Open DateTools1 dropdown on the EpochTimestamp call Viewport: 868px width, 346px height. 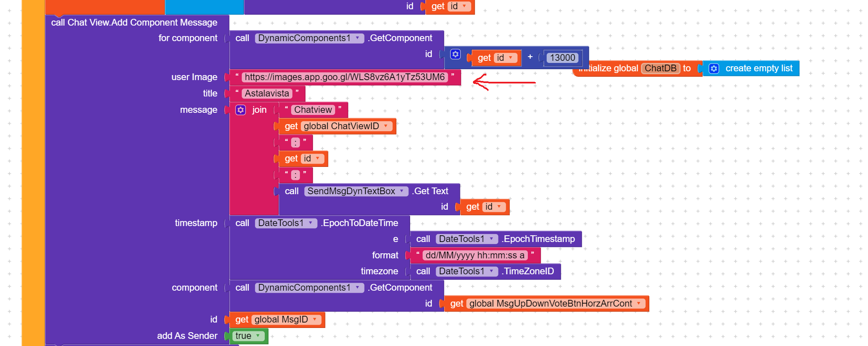click(x=467, y=239)
